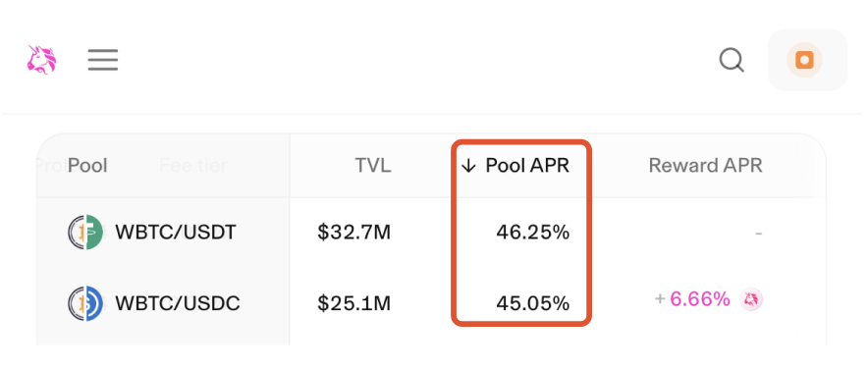868x369 pixels.
Task: Click the WBTC/USDC token pair icon
Action: pyautogui.click(x=85, y=303)
